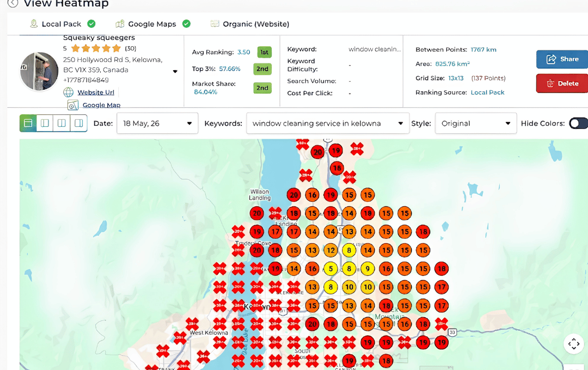This screenshot has height=370, width=588.
Task: Click the orange grid point ranked 12
Action: point(331,250)
